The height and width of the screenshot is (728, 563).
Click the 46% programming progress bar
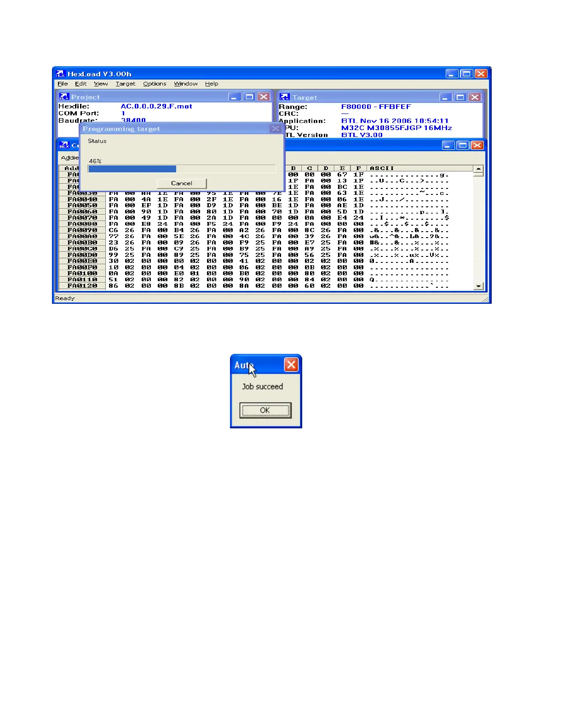pyautogui.click(x=182, y=169)
